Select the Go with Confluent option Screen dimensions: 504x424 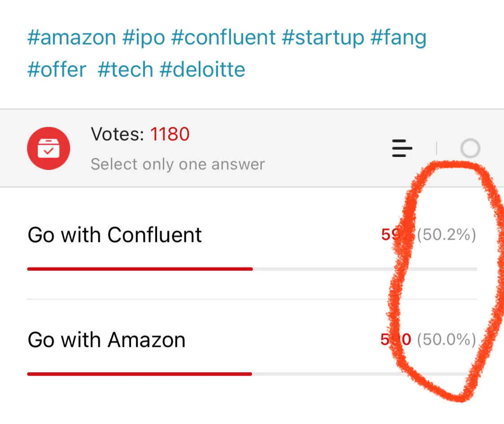click(x=115, y=235)
